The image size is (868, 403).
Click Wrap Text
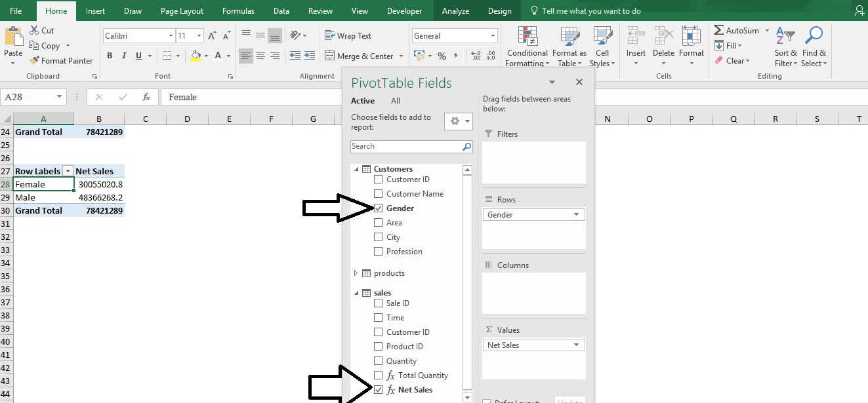click(x=348, y=35)
